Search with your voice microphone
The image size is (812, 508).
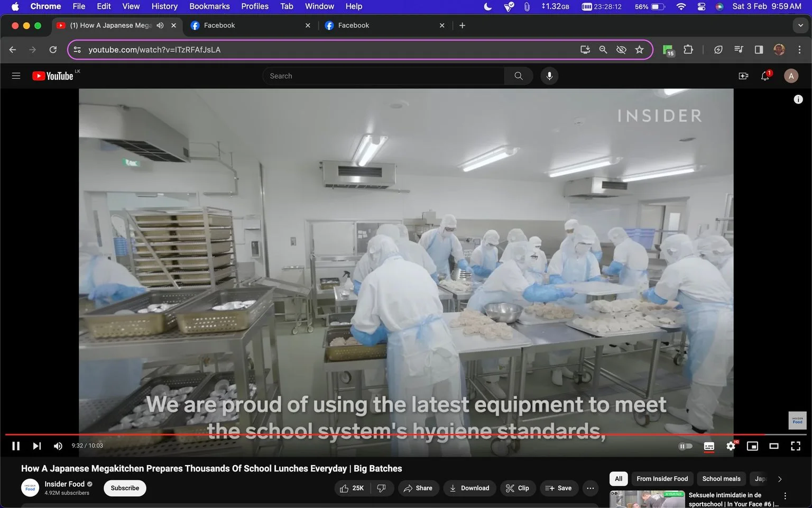549,76
